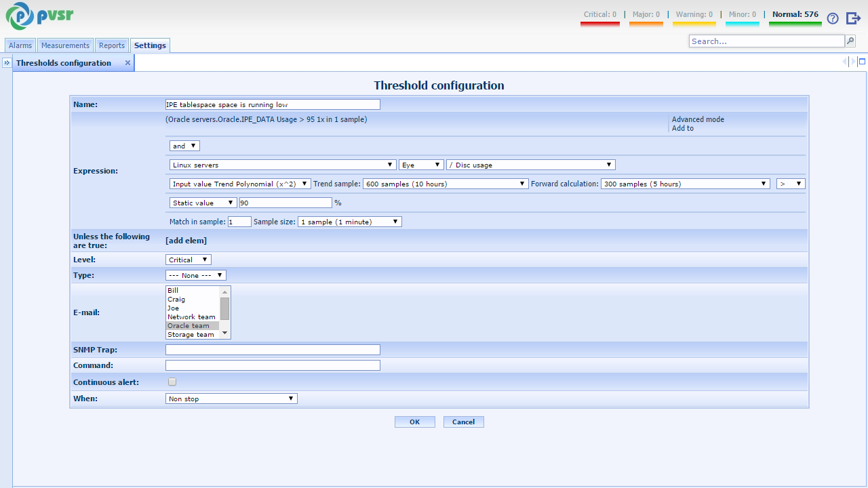Close the Thresholds configuration tab

pyautogui.click(x=127, y=63)
